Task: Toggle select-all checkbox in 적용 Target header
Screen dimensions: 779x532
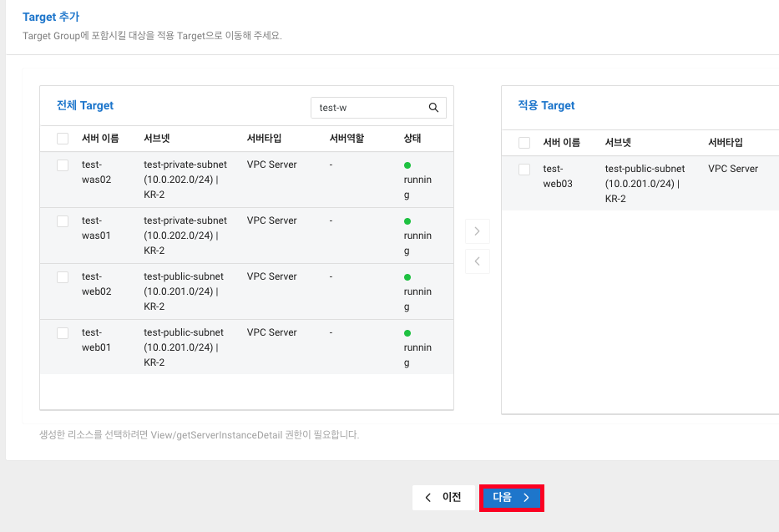Action: [x=524, y=143]
